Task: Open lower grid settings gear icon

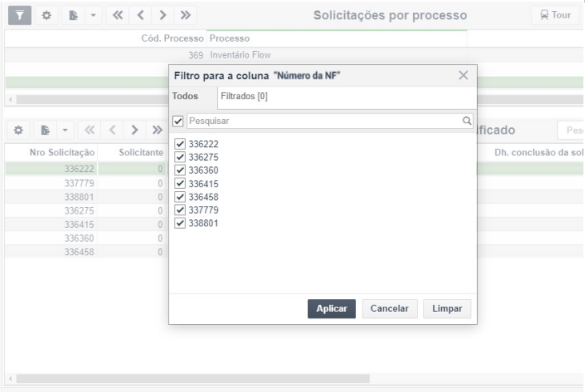Action: coord(18,130)
